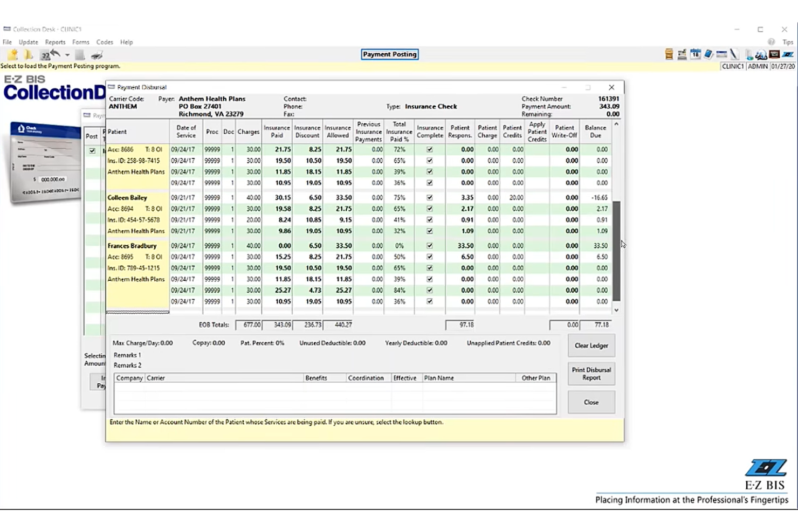
Task: Open the calendar scheduler icon
Action: coord(695,54)
